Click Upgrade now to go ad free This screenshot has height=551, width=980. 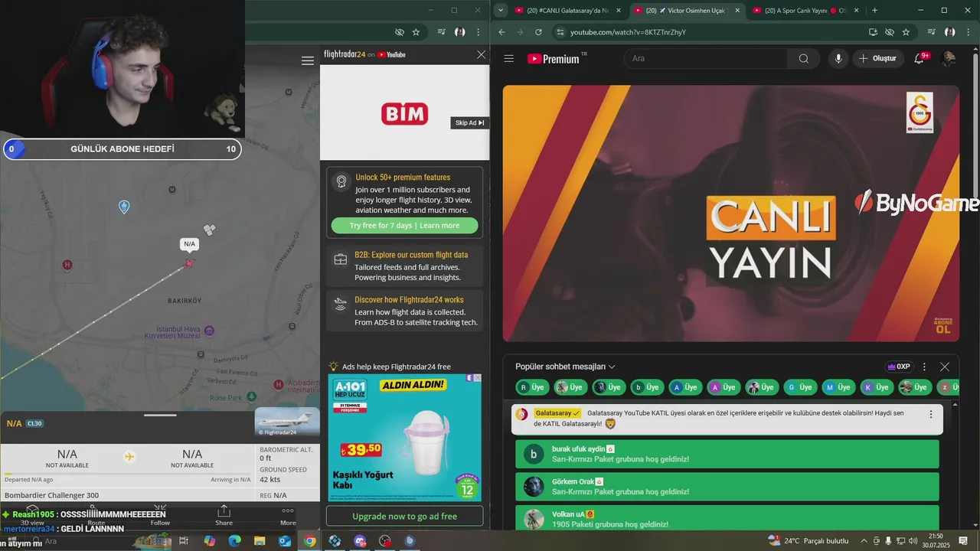404,517
